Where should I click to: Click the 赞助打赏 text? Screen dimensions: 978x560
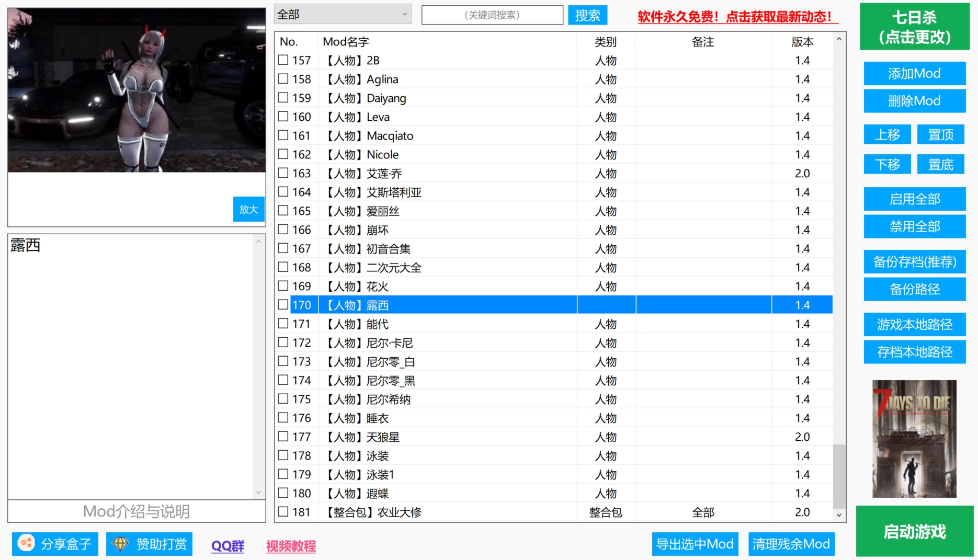pyautogui.click(x=162, y=544)
